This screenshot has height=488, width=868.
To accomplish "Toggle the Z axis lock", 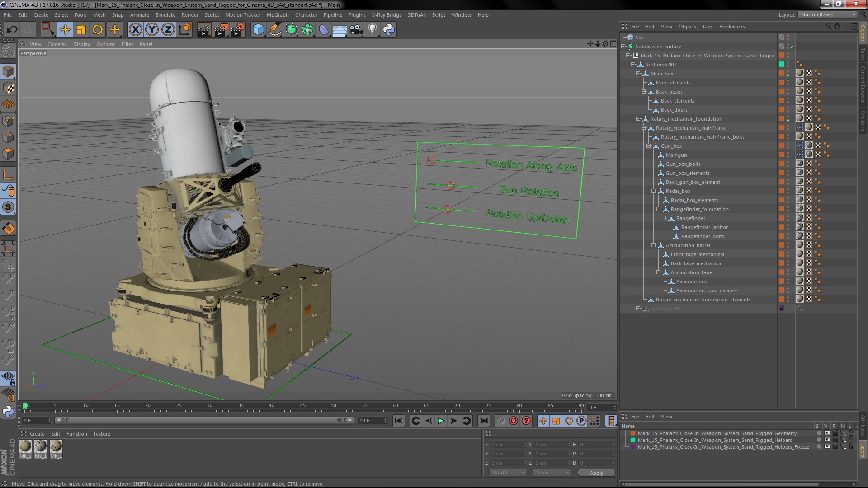I will point(168,30).
